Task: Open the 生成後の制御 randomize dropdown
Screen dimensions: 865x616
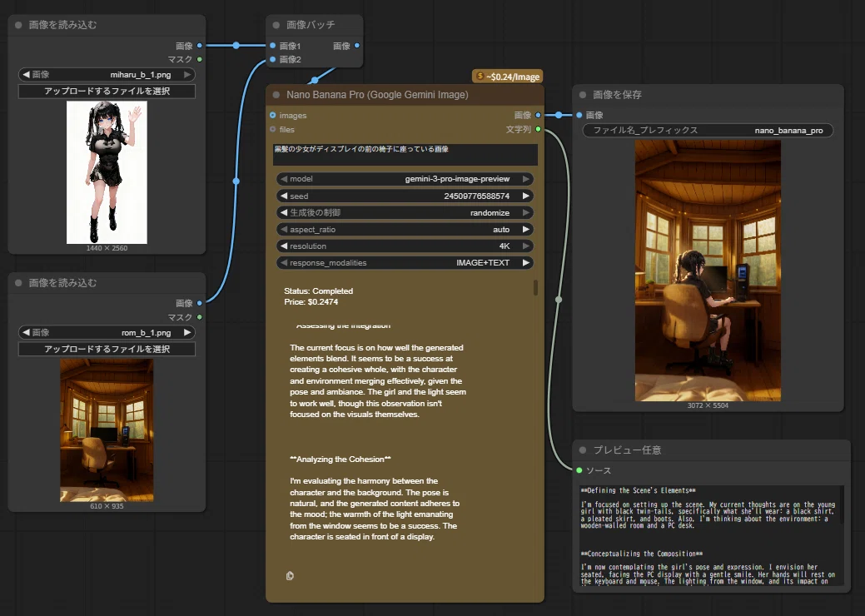Action: [405, 213]
